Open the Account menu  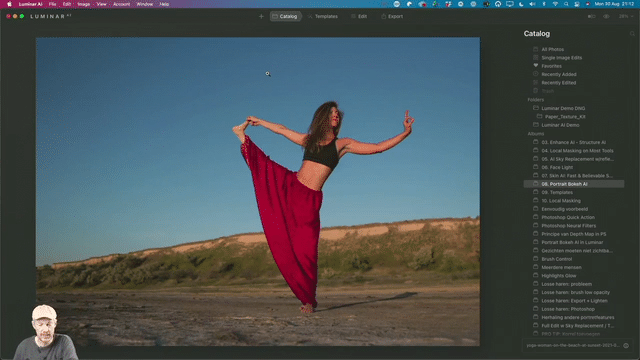tap(121, 4)
